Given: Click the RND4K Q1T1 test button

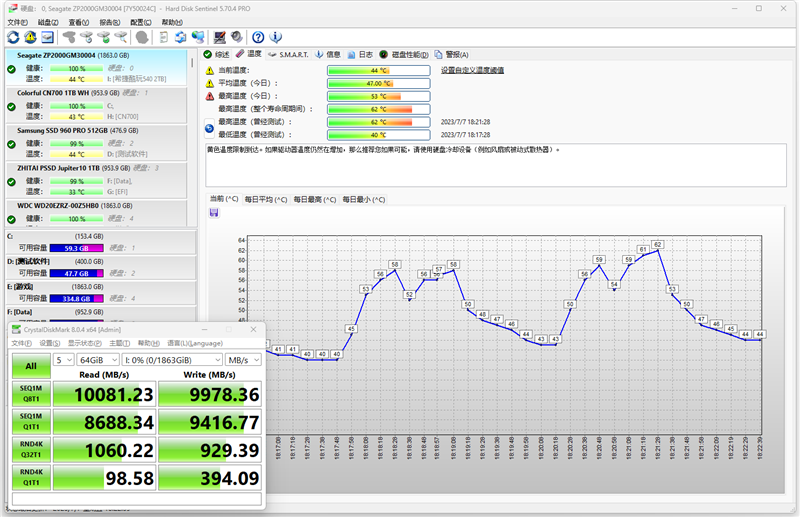Looking at the screenshot, I should [31, 477].
